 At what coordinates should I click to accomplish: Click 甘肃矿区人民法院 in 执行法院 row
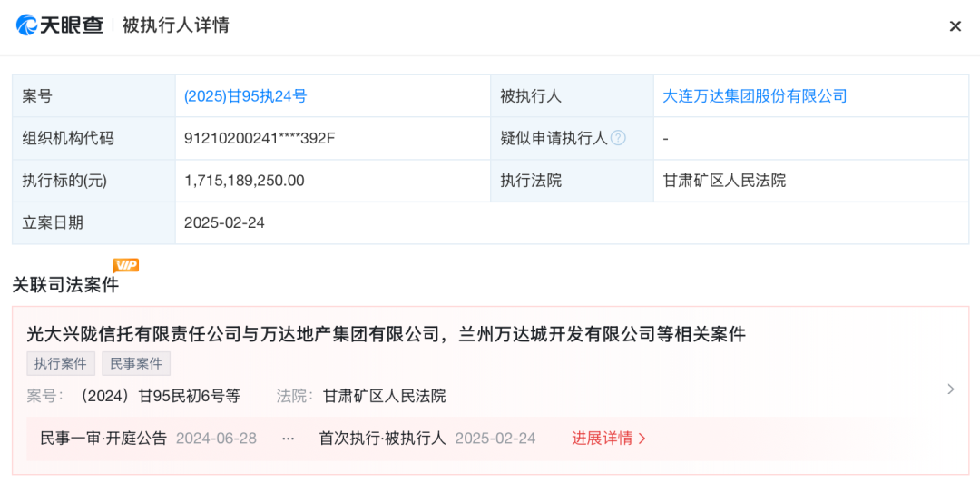tap(724, 181)
